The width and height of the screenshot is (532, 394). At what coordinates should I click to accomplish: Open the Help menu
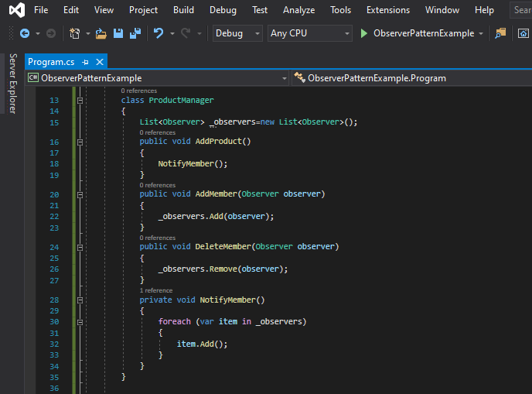pos(484,10)
